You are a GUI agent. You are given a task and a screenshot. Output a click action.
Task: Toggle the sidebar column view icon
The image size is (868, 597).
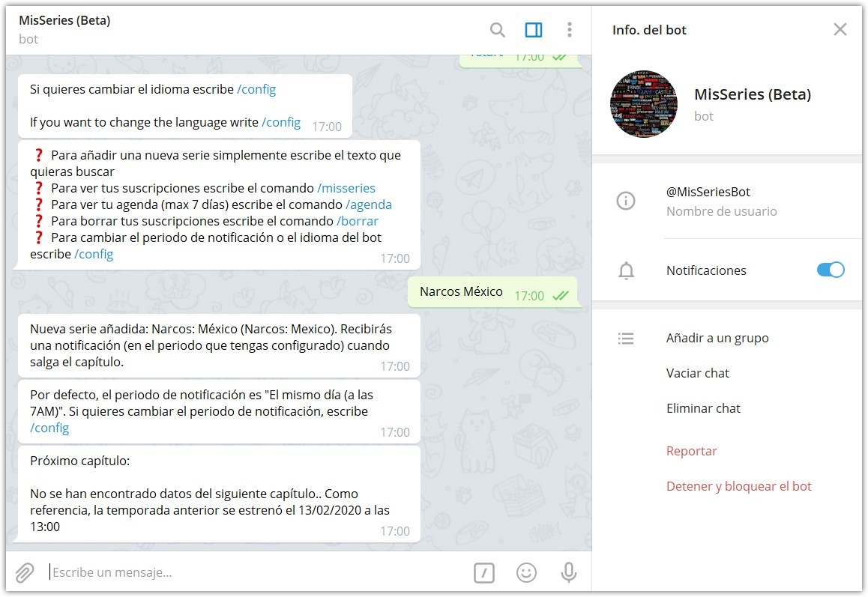click(533, 29)
